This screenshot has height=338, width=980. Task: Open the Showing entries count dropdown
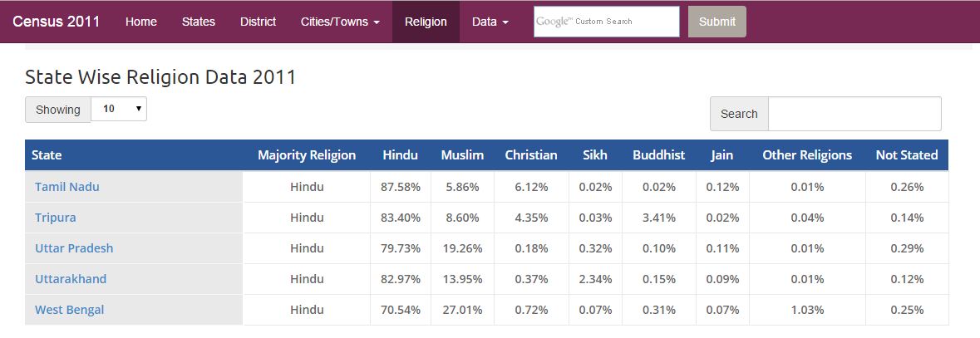tap(119, 109)
